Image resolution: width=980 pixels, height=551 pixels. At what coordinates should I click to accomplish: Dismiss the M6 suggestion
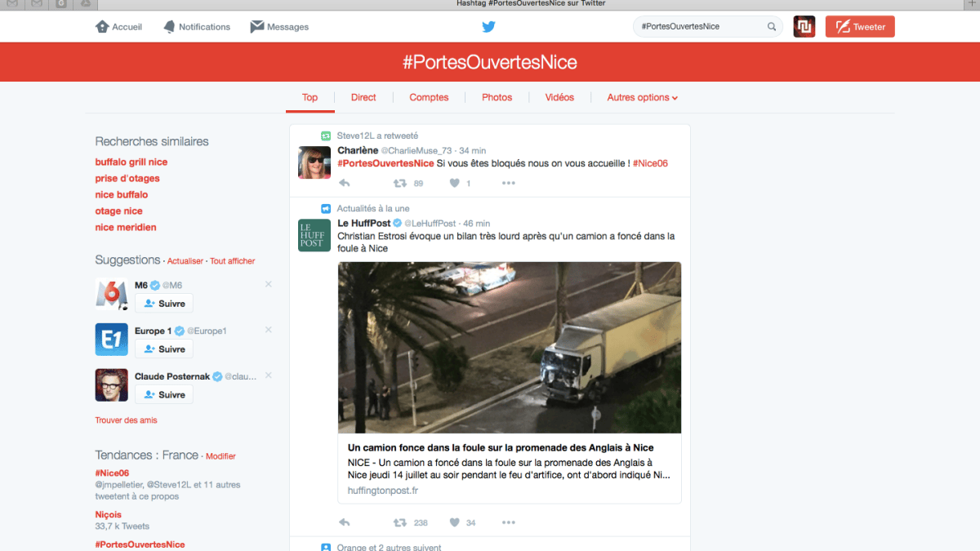(269, 284)
